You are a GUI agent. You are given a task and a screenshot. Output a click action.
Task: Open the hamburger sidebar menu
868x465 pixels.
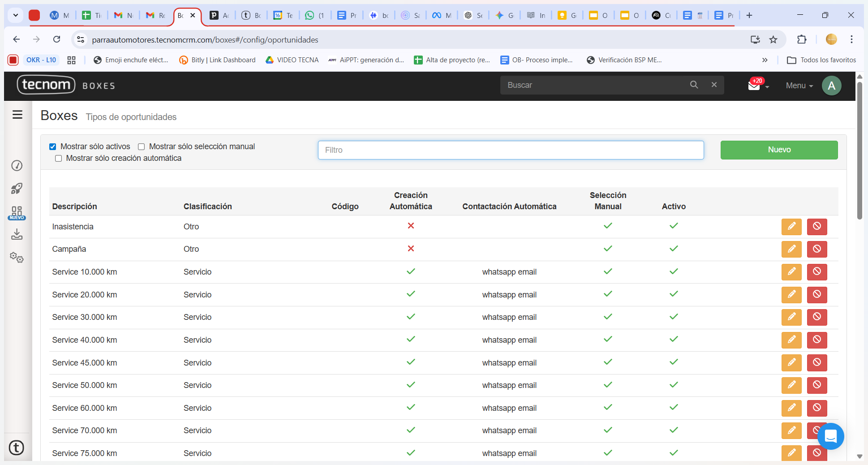tap(17, 115)
